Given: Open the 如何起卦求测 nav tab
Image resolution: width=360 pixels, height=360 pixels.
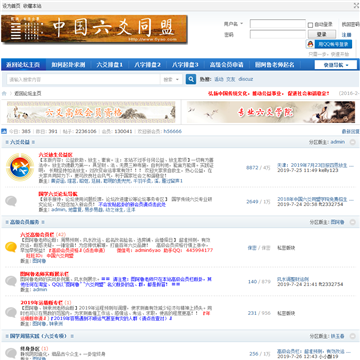Looking at the screenshot, I should click(x=68, y=65).
